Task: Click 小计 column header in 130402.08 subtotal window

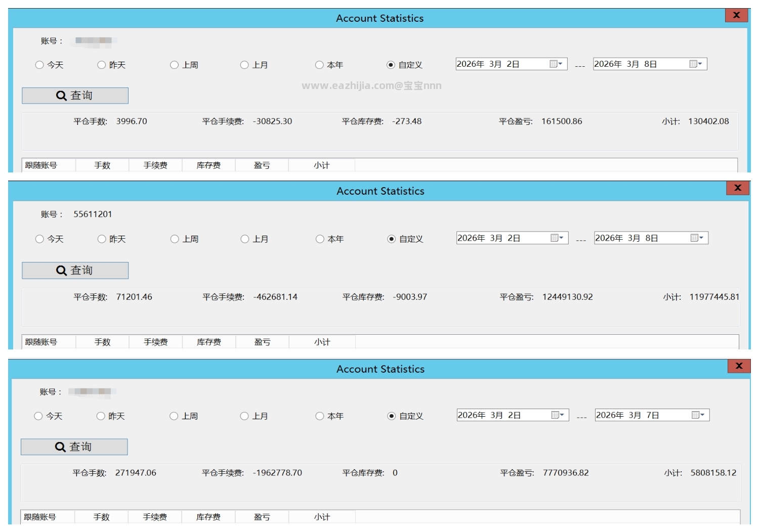Action: [x=322, y=165]
